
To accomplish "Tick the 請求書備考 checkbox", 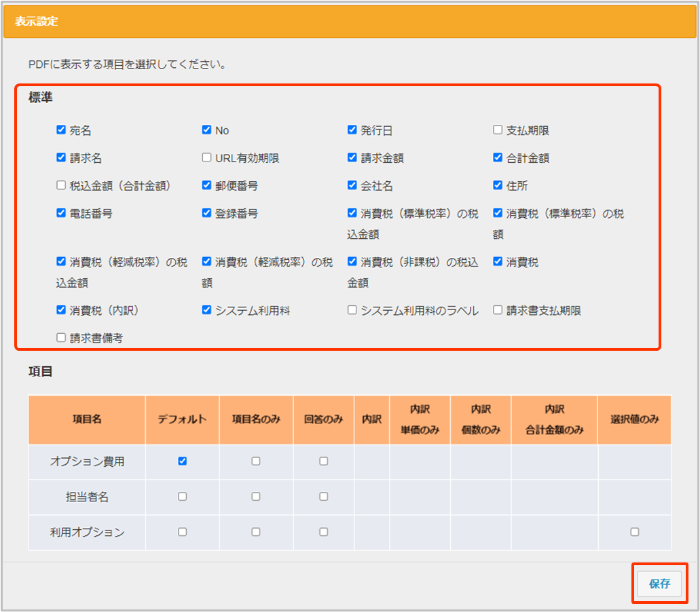I will 61,337.
